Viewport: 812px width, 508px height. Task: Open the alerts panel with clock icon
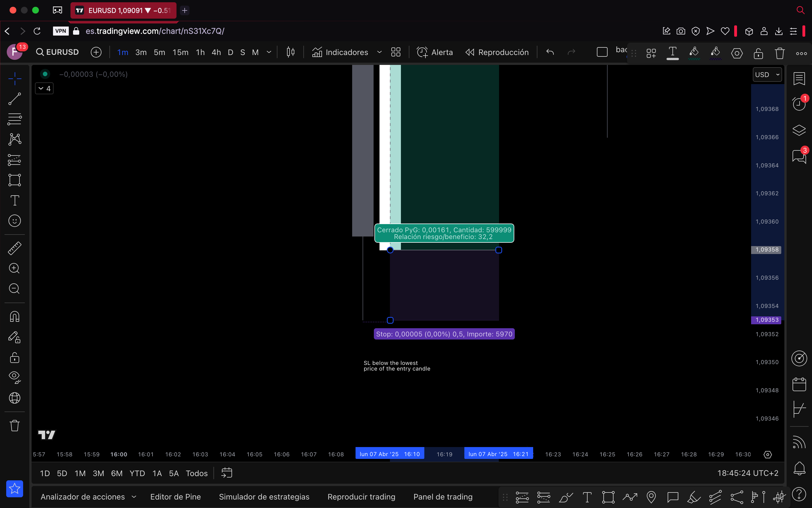click(x=799, y=104)
